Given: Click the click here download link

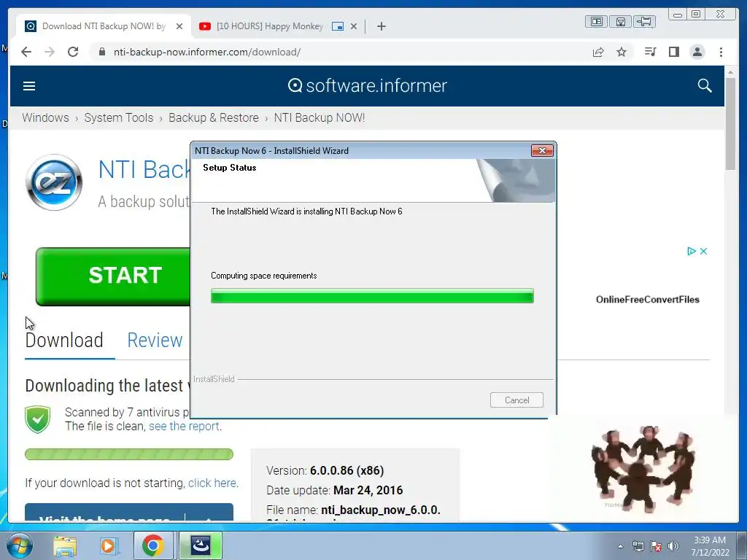Looking at the screenshot, I should 212,483.
